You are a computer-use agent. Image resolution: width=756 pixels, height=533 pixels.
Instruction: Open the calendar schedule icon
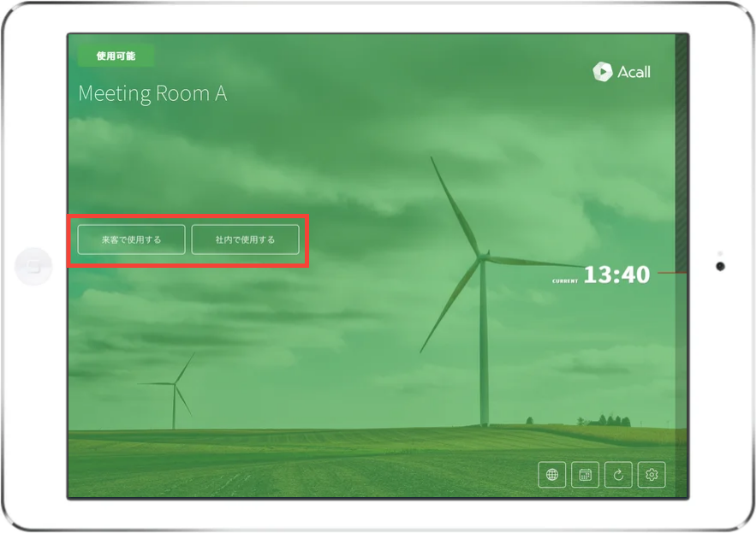[x=585, y=475]
